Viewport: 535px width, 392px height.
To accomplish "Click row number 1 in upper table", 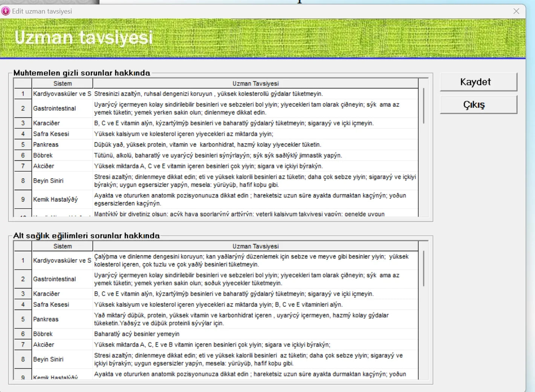I will [x=23, y=94].
